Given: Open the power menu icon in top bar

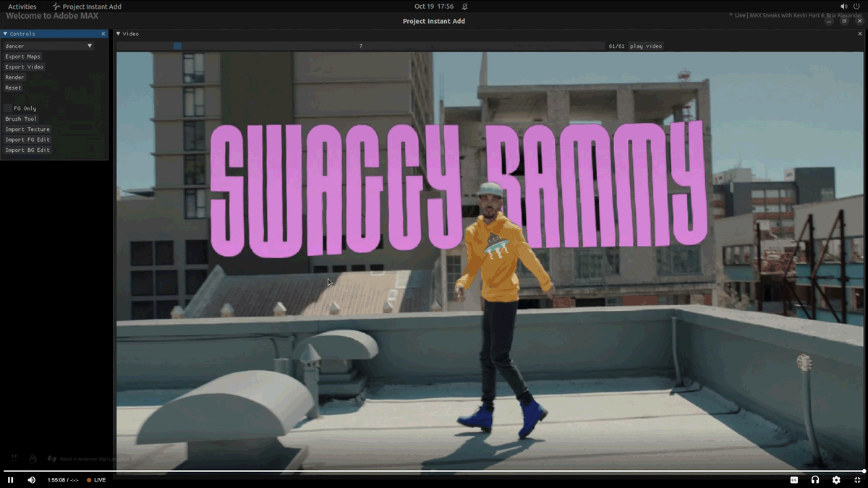Looking at the screenshot, I should 856,7.
